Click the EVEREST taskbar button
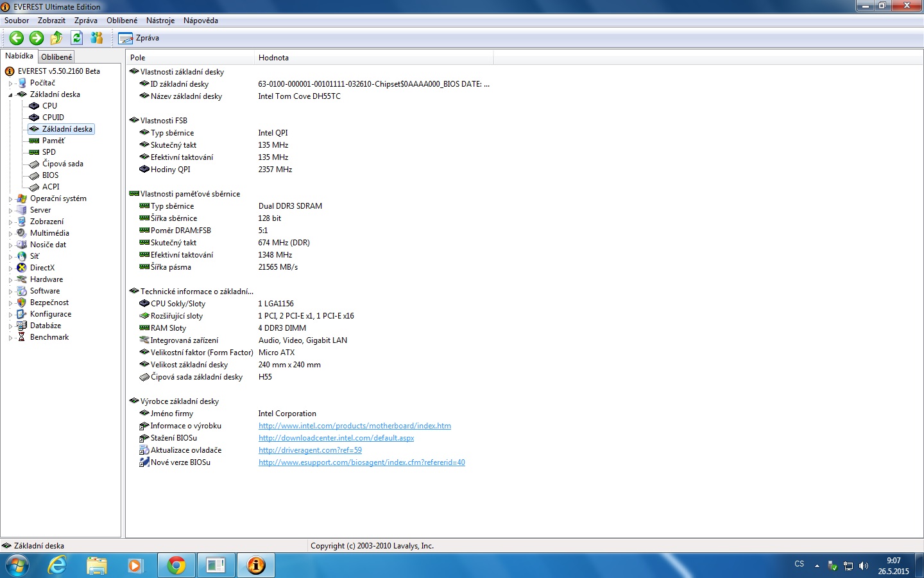The image size is (924, 578). click(256, 565)
